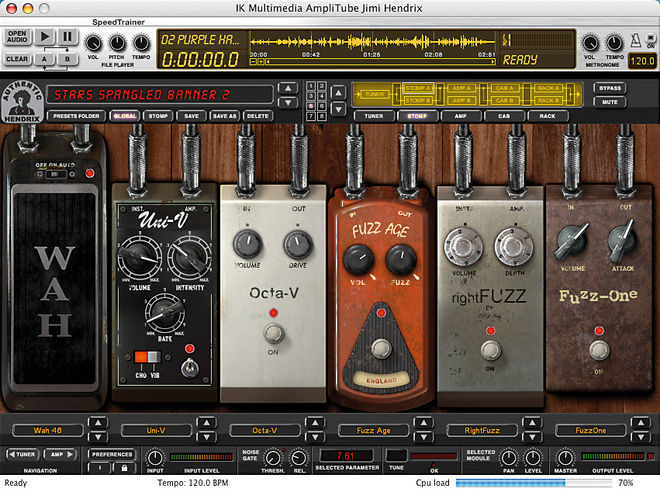The width and height of the screenshot is (660, 492).
Task: Open Uni-V stomp model selector
Action: point(156,431)
